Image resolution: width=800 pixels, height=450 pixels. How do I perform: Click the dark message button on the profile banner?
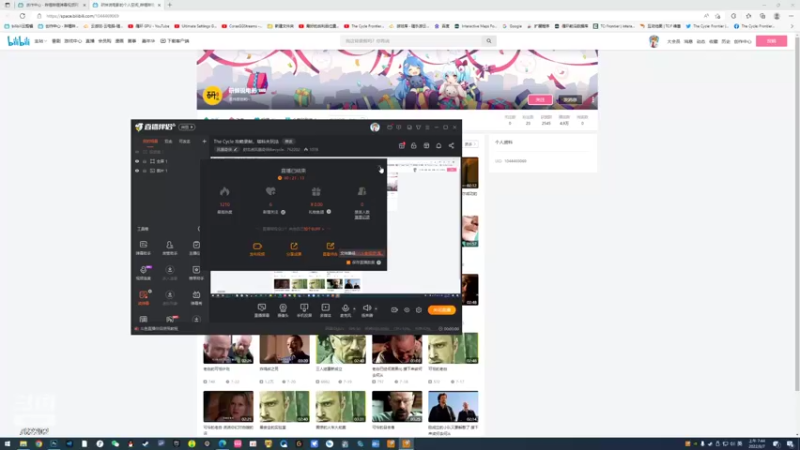click(x=570, y=99)
